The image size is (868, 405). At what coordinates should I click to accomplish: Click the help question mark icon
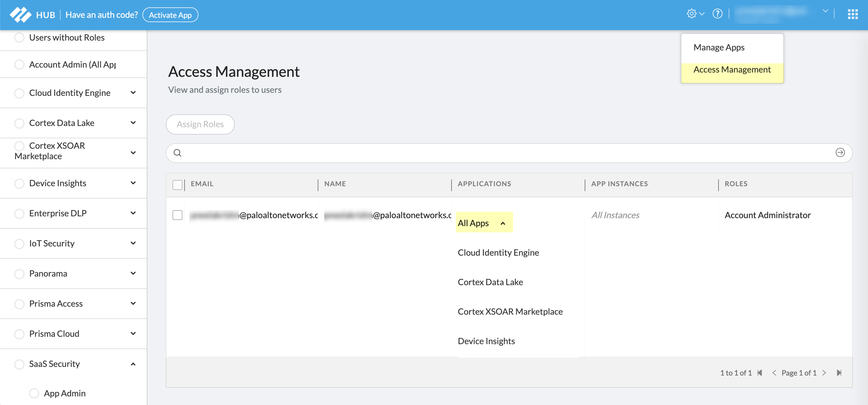tap(717, 14)
